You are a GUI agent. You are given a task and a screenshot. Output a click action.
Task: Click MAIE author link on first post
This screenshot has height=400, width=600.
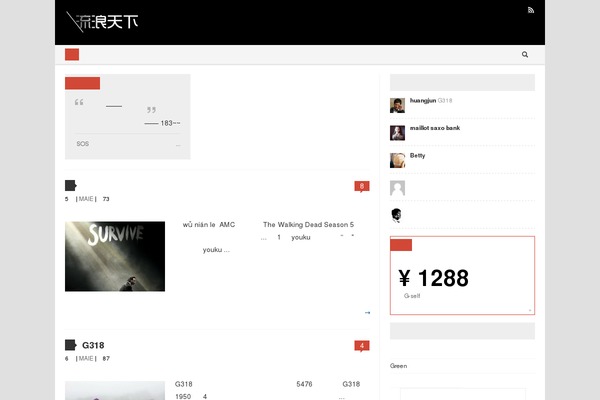pyautogui.click(x=86, y=199)
